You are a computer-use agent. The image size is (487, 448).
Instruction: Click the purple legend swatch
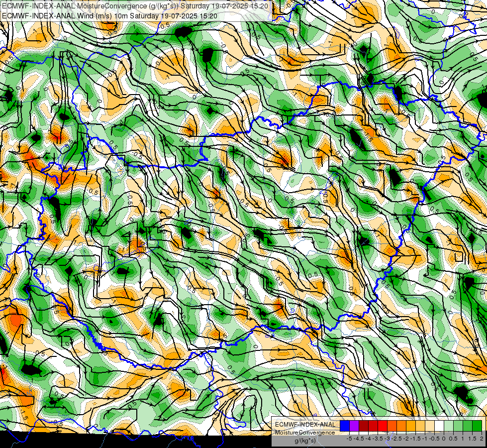(x=354, y=426)
